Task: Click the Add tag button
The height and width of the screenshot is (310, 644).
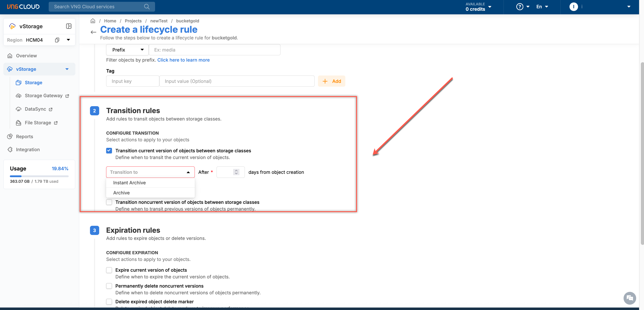Action: 331,81
